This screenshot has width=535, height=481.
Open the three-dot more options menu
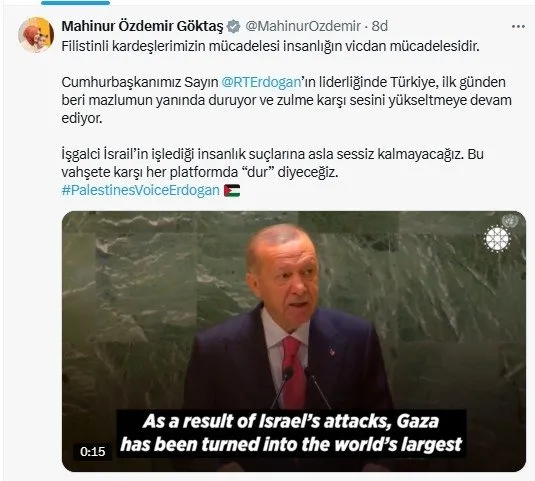[518, 27]
